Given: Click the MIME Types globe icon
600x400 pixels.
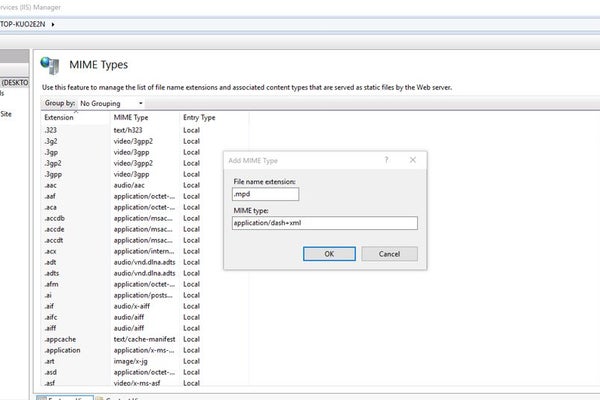Looking at the screenshot, I should pyautogui.click(x=50, y=65).
